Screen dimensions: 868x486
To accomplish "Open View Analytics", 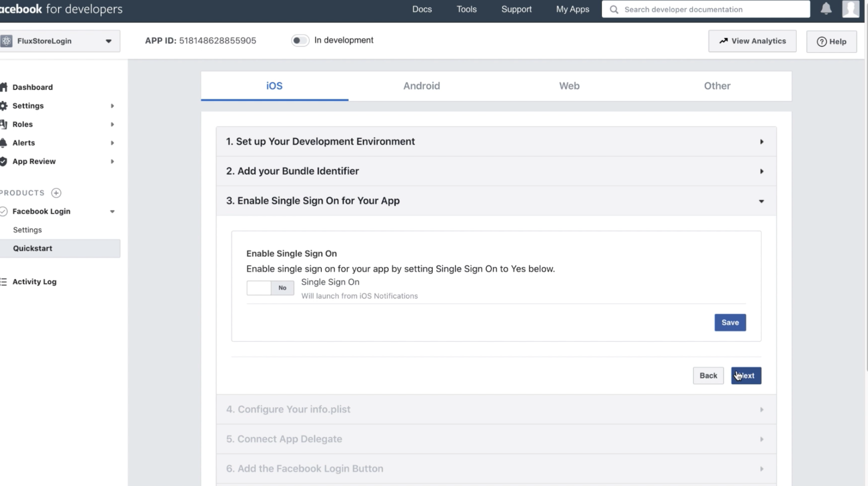I will (752, 41).
